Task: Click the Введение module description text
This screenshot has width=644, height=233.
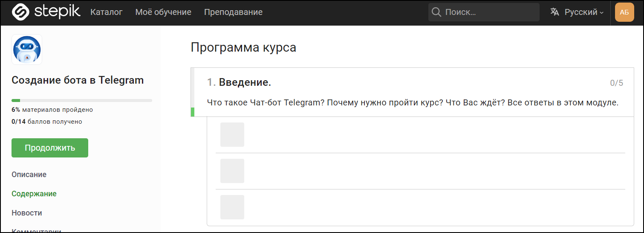Action: 413,103
